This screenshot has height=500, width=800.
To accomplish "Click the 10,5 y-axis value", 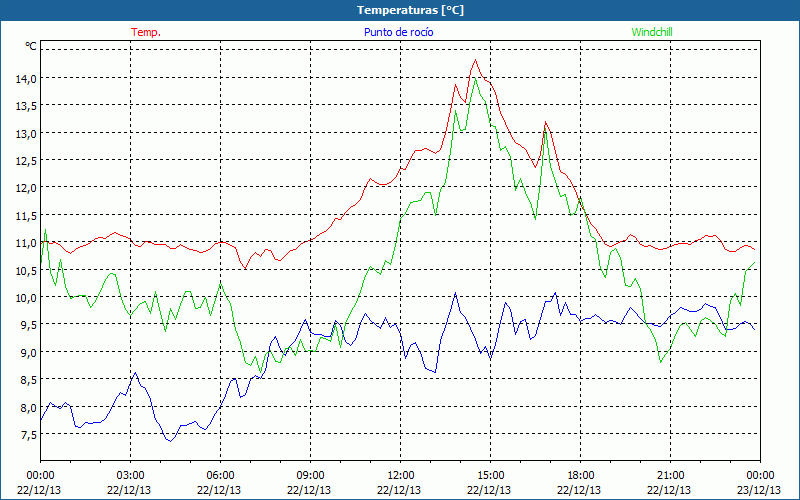I will [x=26, y=270].
